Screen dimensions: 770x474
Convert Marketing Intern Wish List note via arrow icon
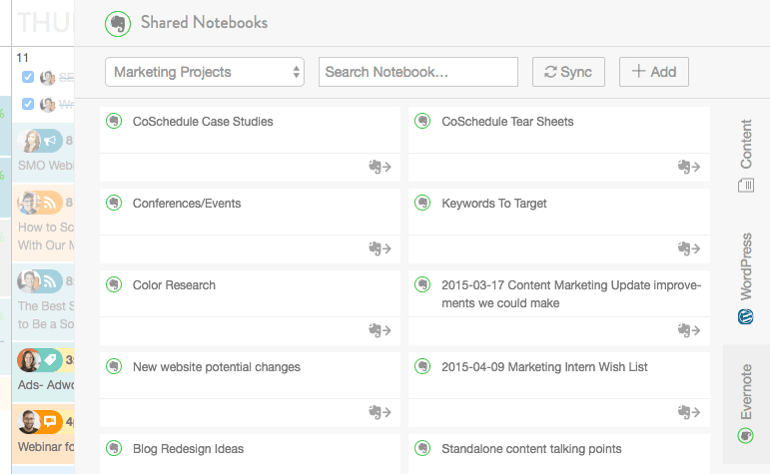[688, 412]
